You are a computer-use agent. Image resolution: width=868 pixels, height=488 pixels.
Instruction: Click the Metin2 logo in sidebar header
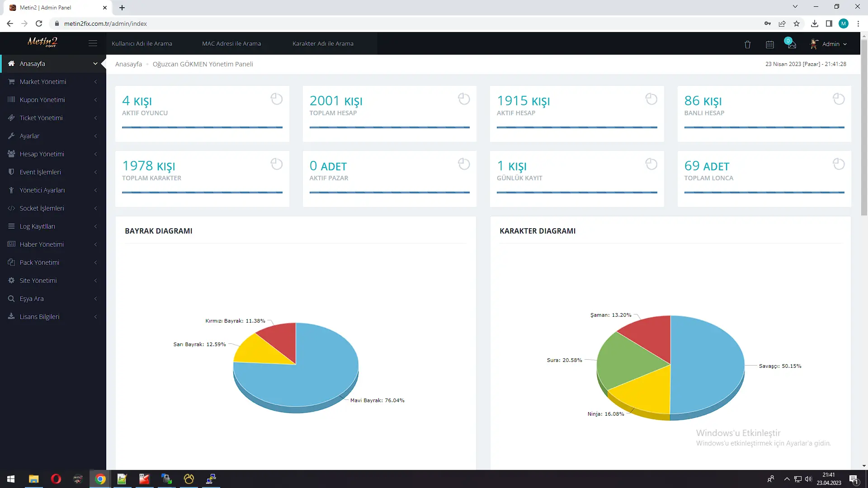(x=42, y=42)
